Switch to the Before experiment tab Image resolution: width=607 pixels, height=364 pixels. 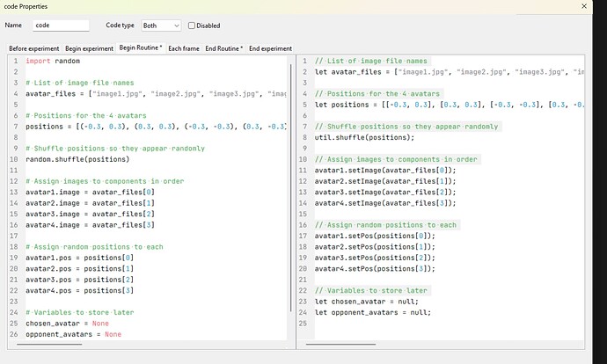pyautogui.click(x=34, y=48)
